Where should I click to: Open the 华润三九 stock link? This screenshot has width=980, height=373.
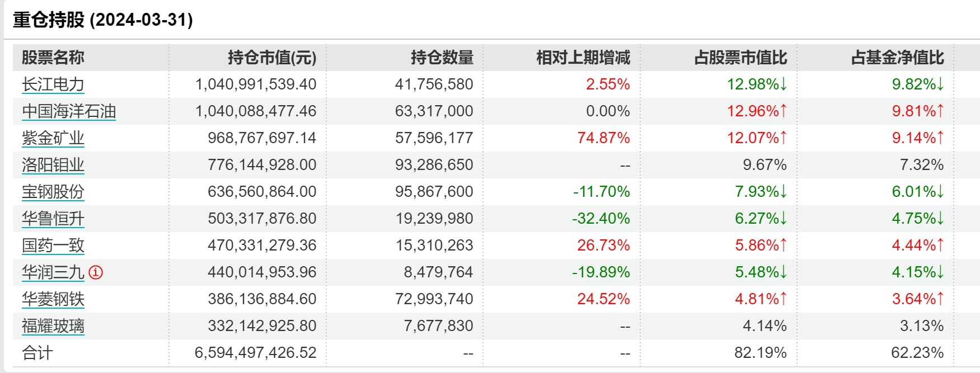pyautogui.click(x=53, y=272)
